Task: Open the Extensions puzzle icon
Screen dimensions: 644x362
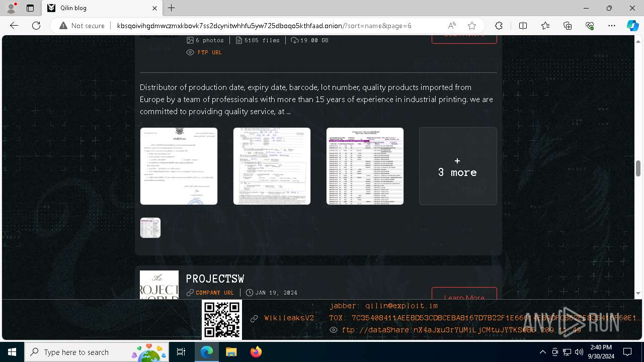Action: click(499, 26)
